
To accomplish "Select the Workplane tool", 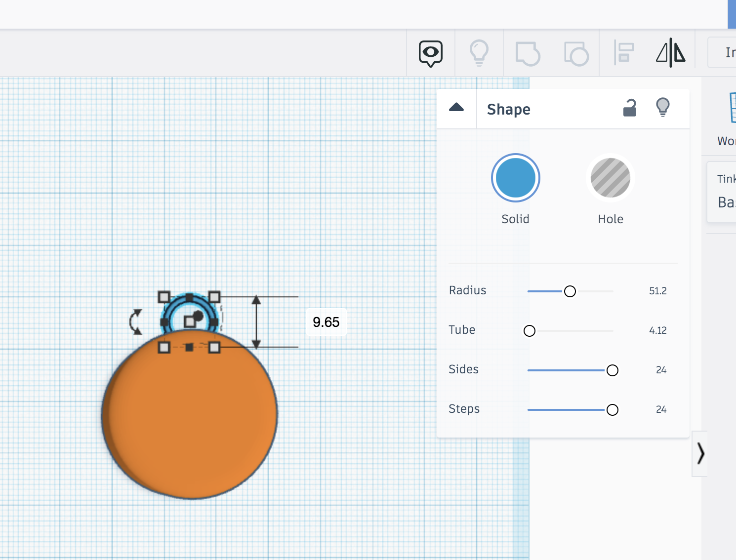I will [733, 108].
